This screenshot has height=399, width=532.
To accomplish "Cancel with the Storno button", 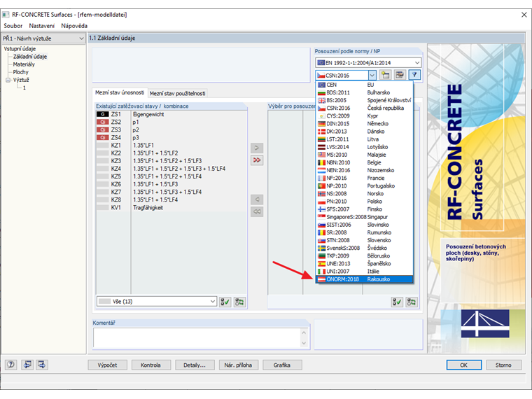I will pyautogui.click(x=503, y=365).
